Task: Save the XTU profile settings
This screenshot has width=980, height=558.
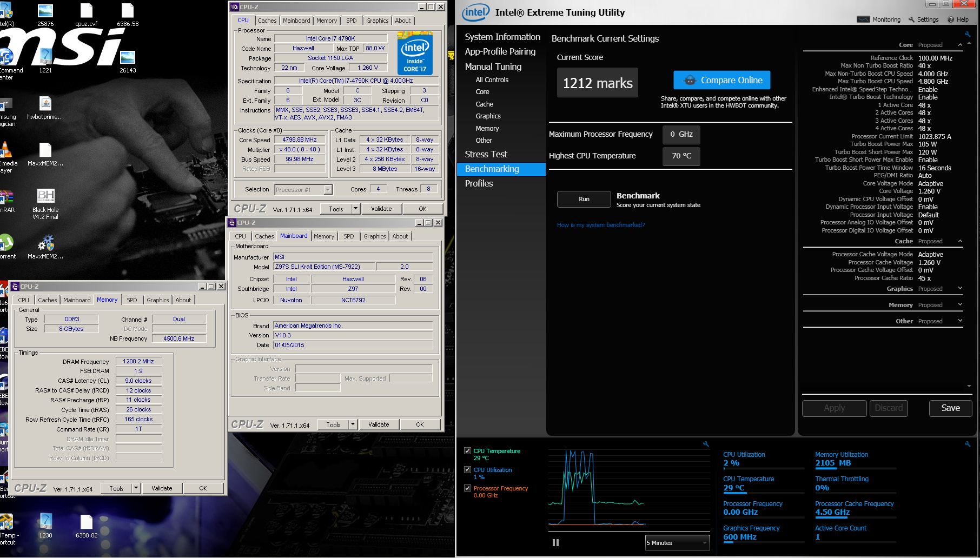Action: [x=950, y=408]
